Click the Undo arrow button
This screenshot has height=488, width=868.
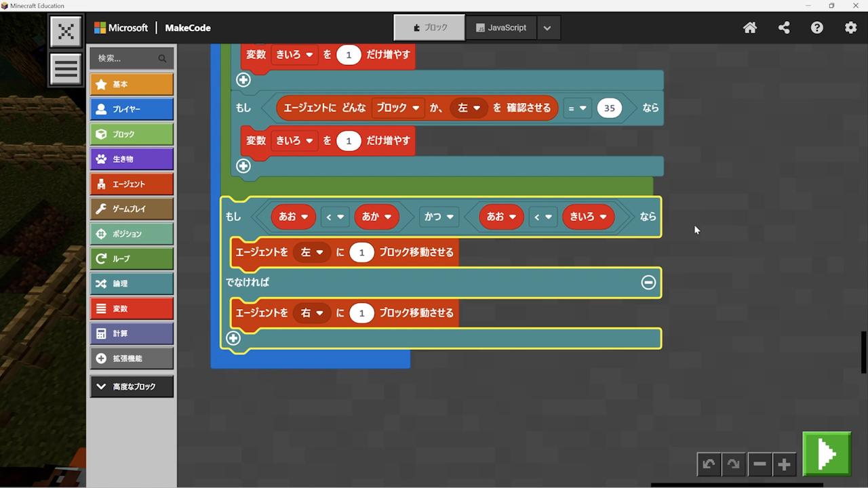(x=709, y=464)
